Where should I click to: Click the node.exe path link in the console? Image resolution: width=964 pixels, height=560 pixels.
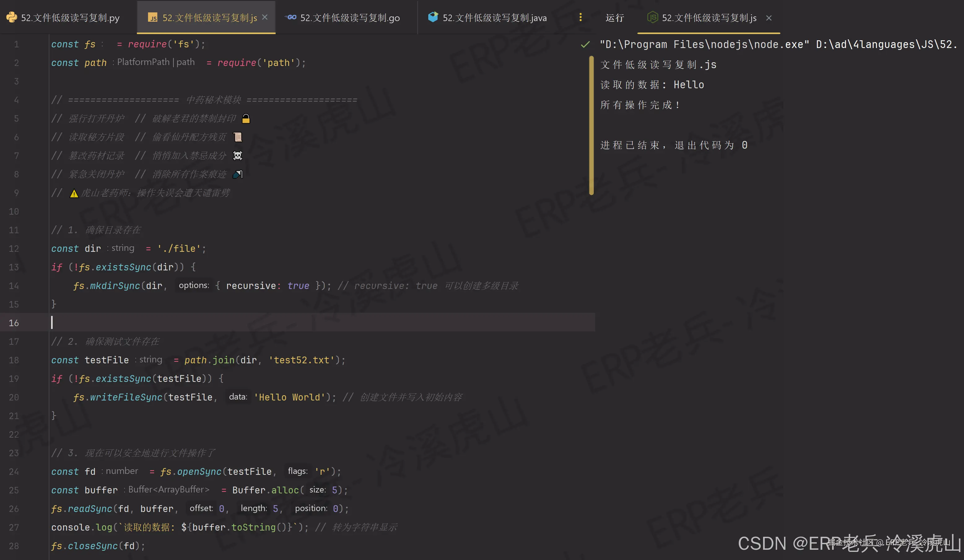(x=704, y=44)
